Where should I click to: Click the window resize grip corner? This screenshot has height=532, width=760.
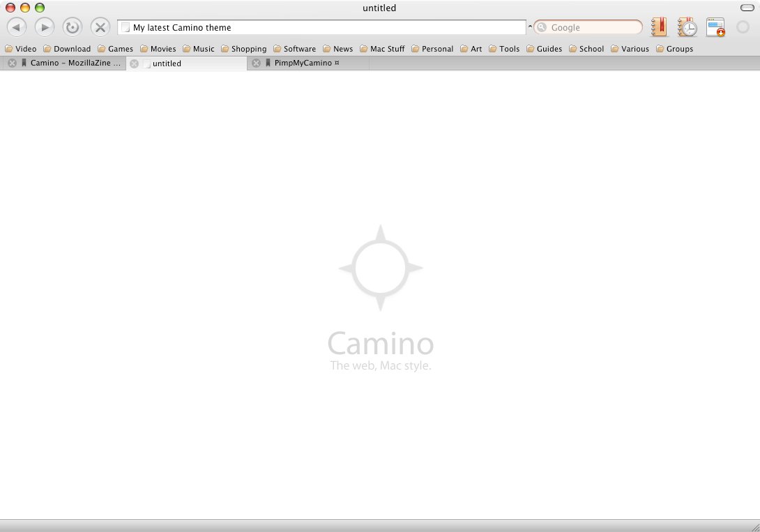[754, 526]
